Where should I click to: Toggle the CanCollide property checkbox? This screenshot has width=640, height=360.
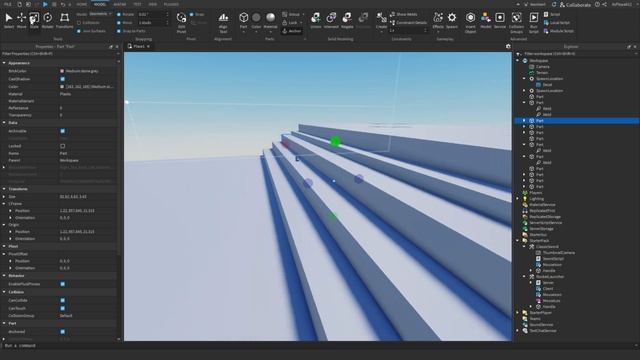click(x=62, y=300)
